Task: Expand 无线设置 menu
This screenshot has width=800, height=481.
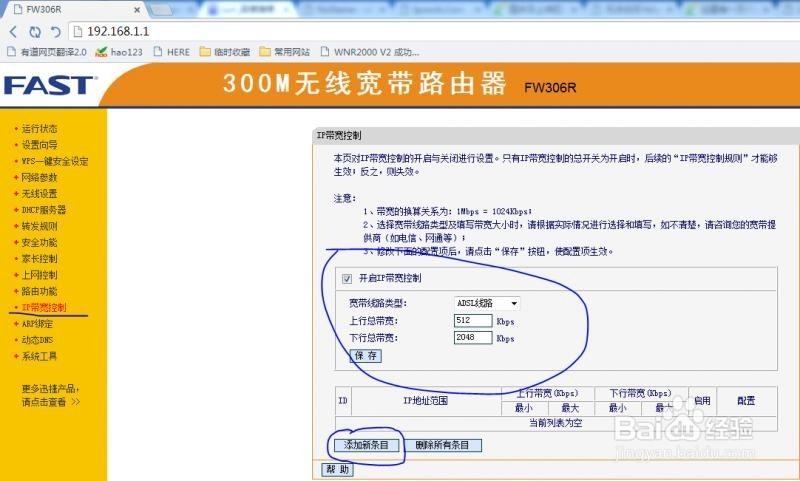Action: click(39, 194)
